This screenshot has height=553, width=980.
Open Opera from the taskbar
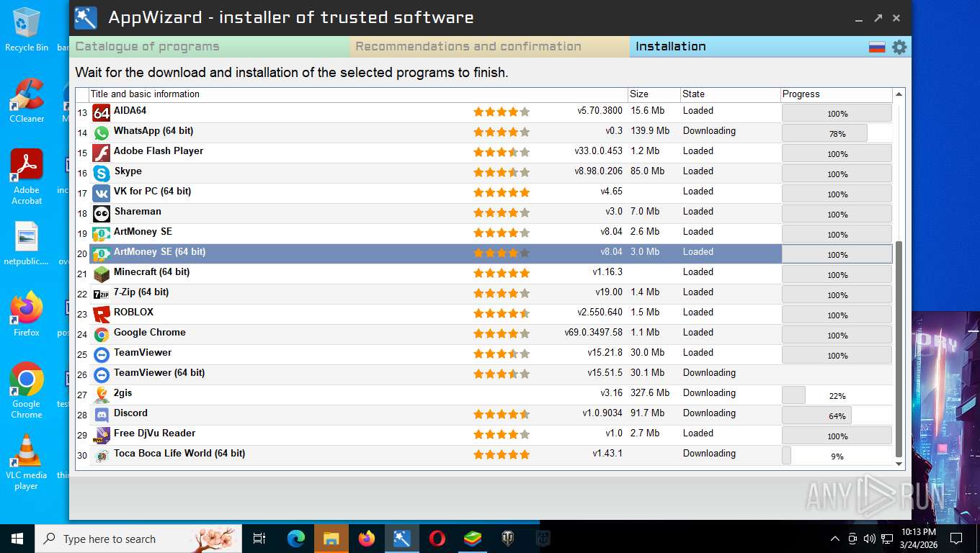[x=437, y=538]
